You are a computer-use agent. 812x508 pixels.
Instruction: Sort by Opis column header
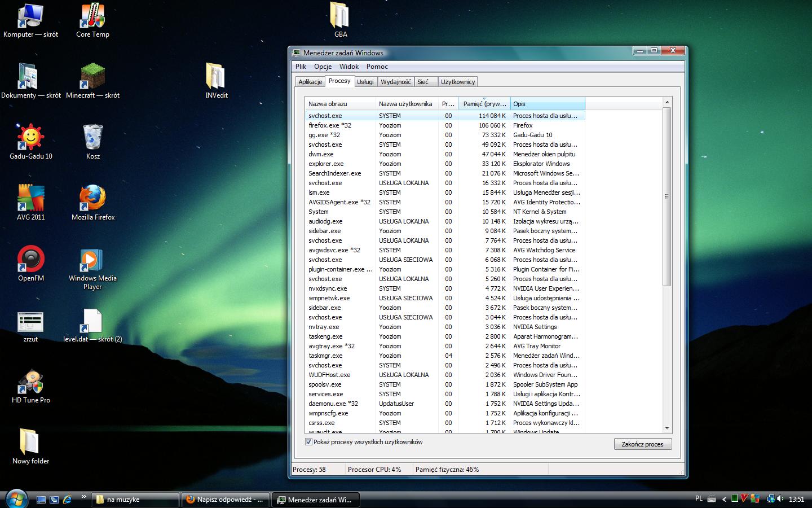click(548, 104)
